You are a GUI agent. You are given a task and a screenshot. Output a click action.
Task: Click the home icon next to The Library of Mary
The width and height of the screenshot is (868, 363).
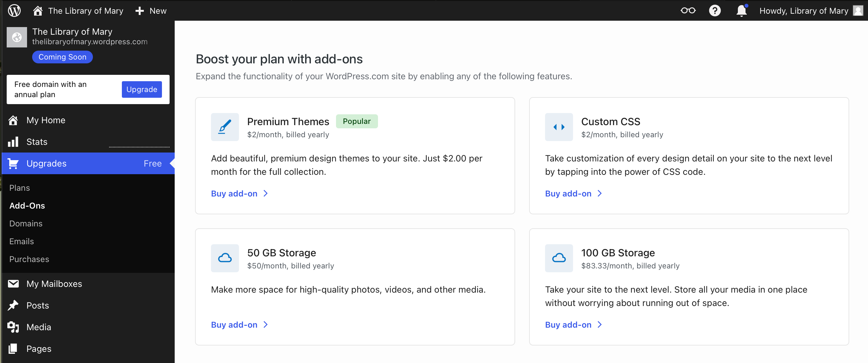(38, 11)
